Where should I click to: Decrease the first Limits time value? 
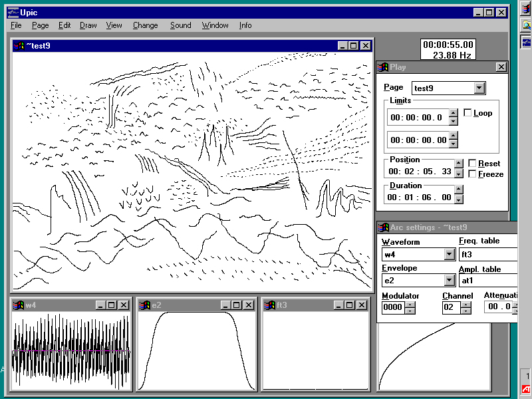tap(454, 121)
